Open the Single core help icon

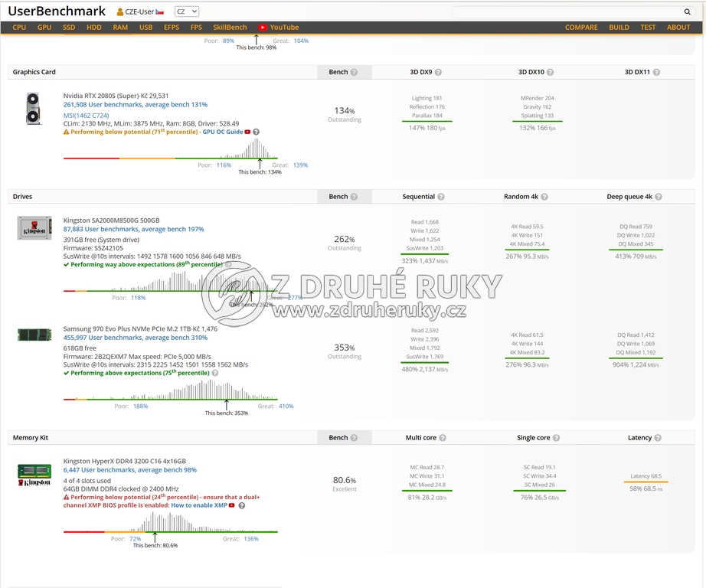click(556, 438)
